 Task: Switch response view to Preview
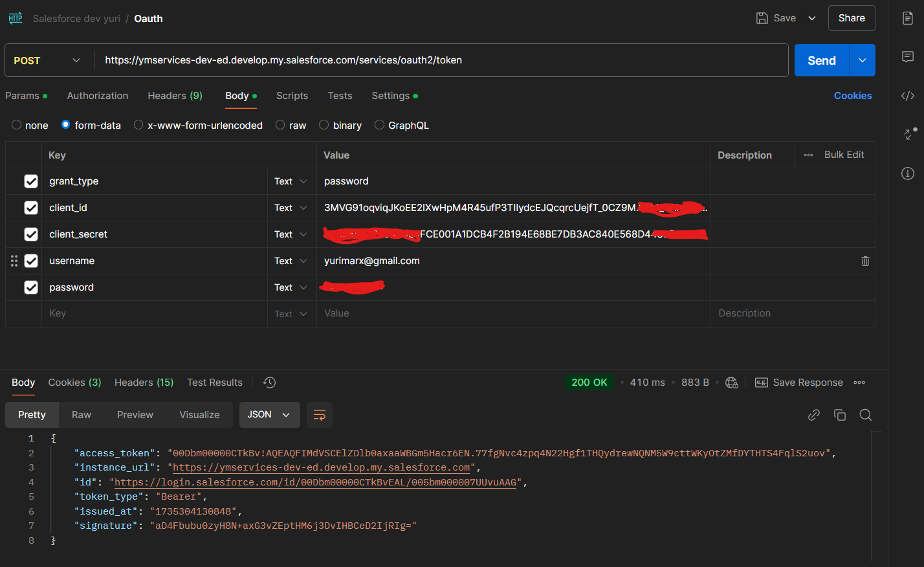pos(135,415)
